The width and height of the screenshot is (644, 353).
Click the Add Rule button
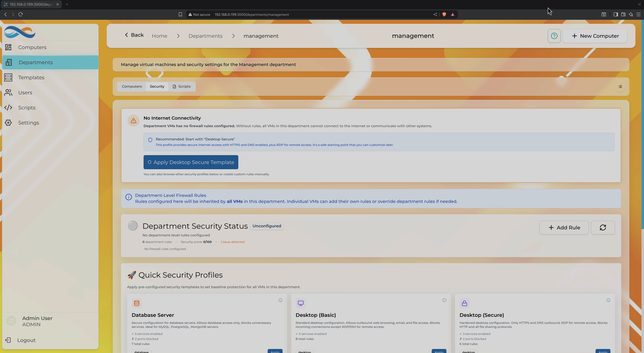564,228
